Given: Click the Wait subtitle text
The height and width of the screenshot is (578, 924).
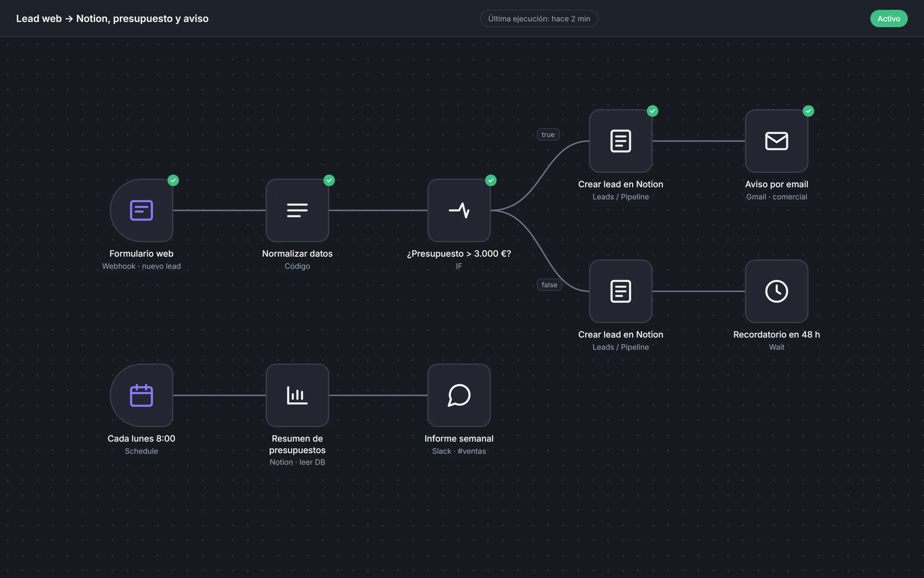Looking at the screenshot, I should point(777,347).
